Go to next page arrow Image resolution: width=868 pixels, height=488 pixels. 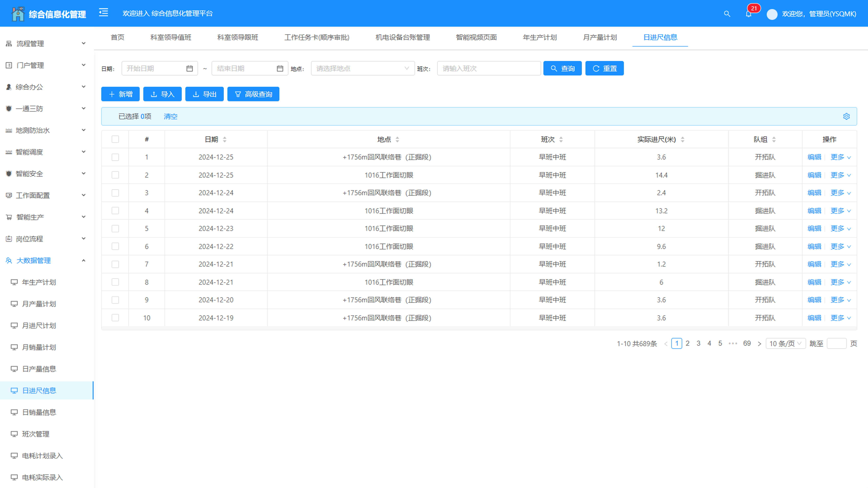pos(759,344)
